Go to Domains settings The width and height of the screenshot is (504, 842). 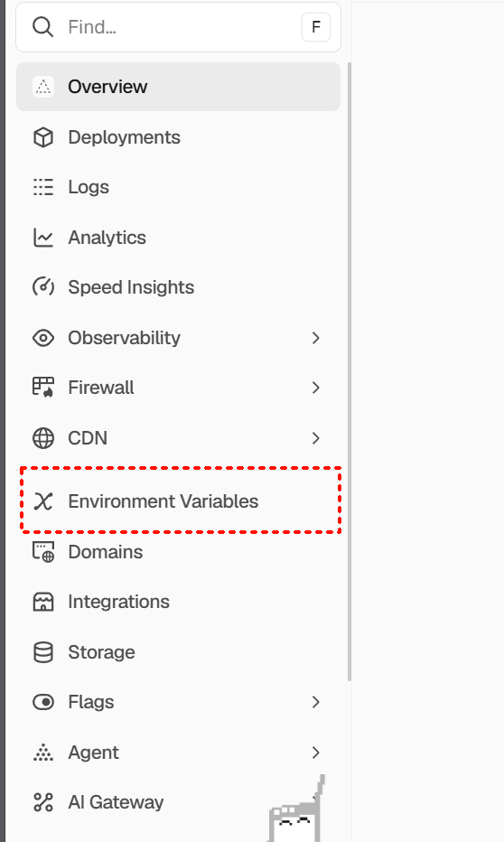point(178,552)
